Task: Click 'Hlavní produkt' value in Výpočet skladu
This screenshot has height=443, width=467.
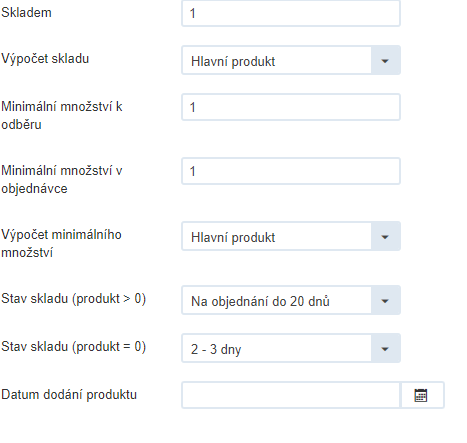Action: pyautogui.click(x=233, y=62)
